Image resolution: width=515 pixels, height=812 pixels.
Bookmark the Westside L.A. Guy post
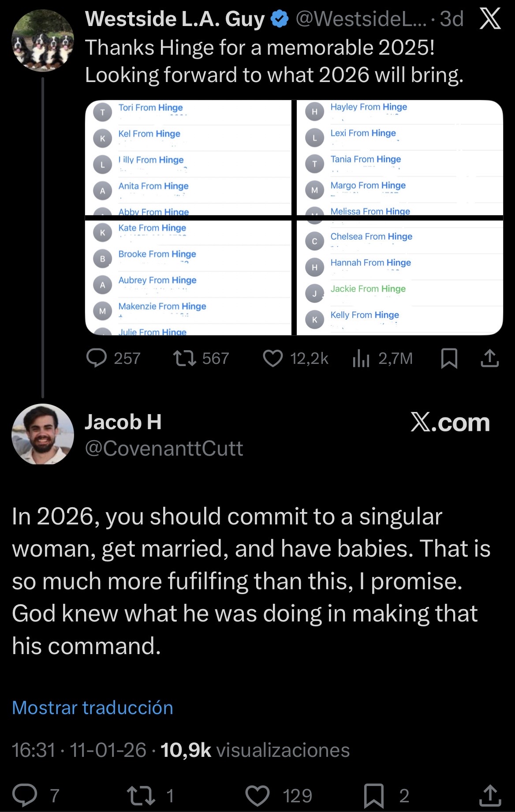click(449, 358)
